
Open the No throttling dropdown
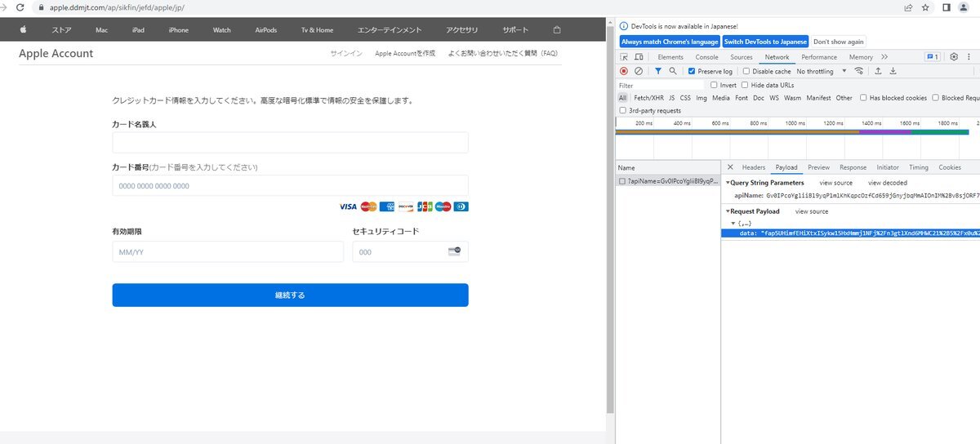point(822,71)
